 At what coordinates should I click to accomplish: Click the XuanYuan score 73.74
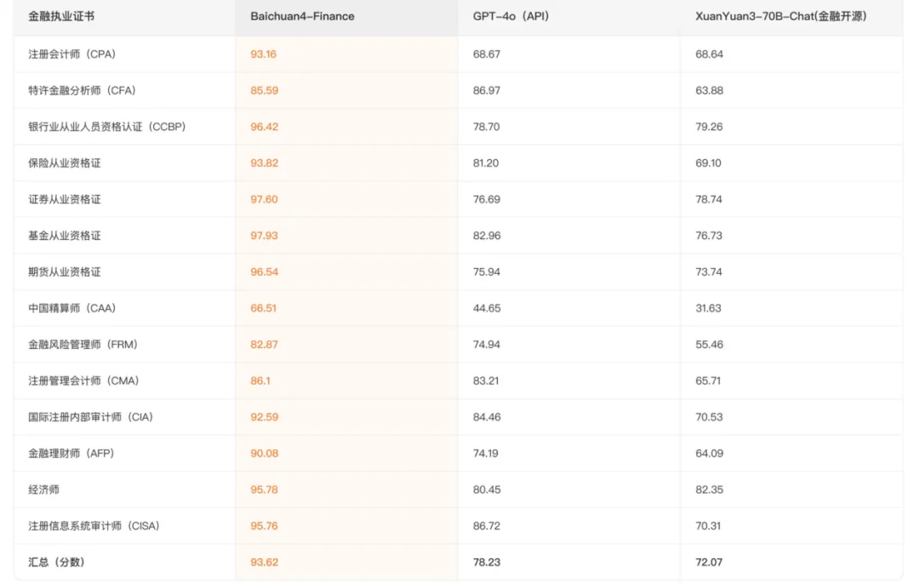[709, 272]
